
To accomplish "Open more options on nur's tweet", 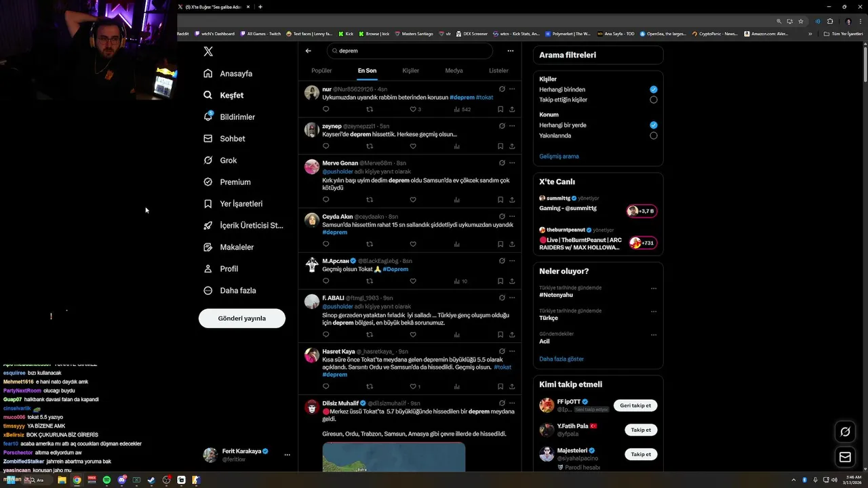I will tap(512, 89).
